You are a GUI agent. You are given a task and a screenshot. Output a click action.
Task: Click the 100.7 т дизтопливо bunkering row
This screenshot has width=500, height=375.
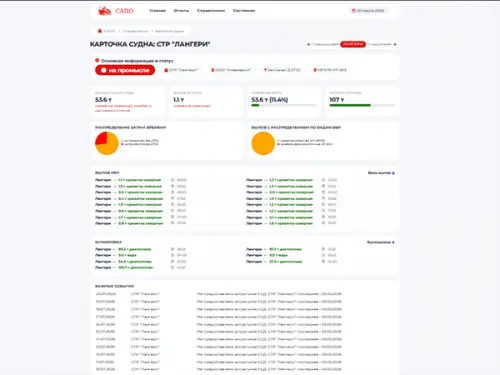click(x=140, y=267)
